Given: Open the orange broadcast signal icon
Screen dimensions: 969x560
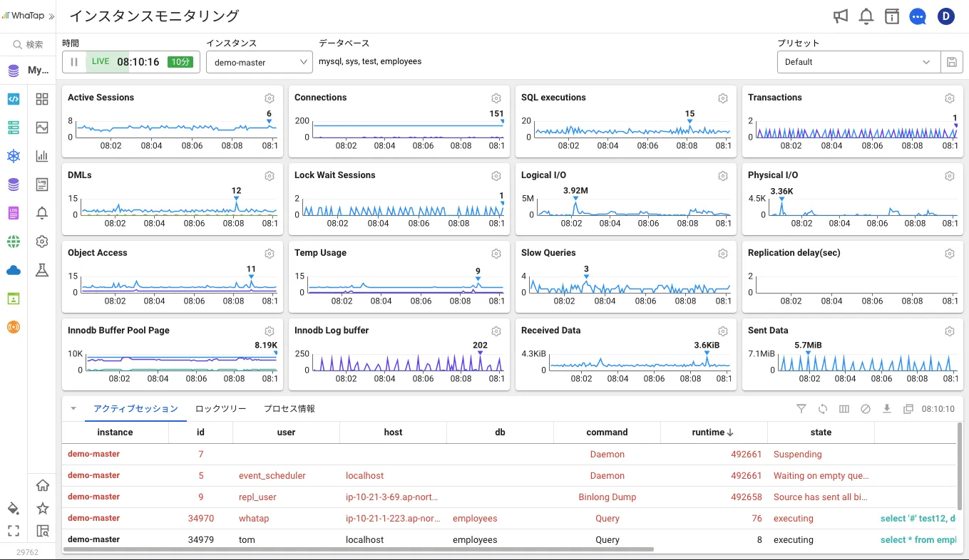Looking at the screenshot, I should (14, 327).
